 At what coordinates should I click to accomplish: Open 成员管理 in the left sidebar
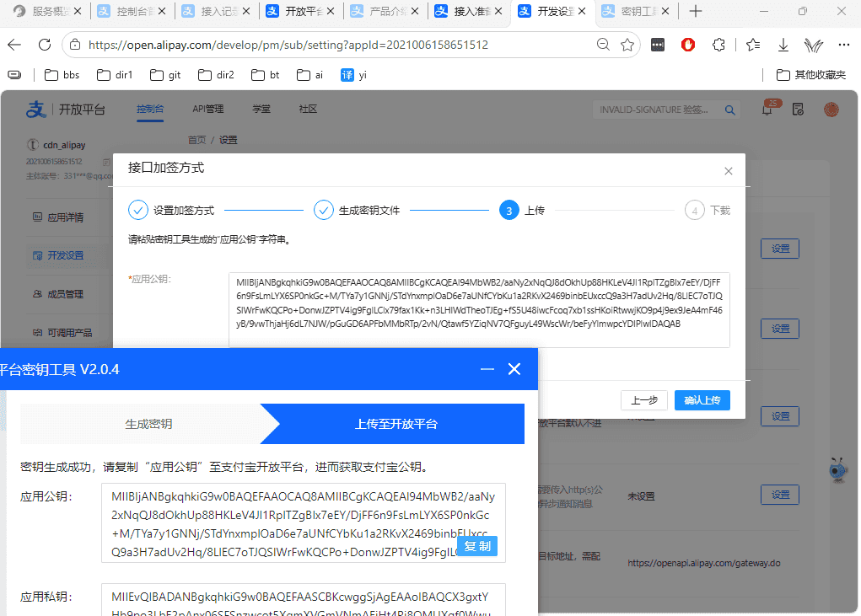pos(65,294)
